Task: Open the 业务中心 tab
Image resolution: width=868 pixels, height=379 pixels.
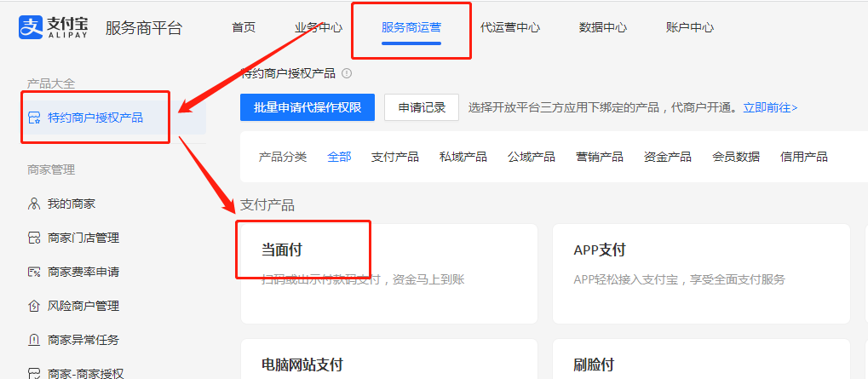Action: tap(319, 27)
